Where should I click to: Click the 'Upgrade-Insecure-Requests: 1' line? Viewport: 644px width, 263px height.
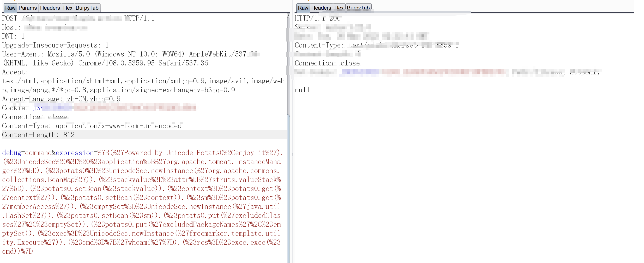[x=55, y=45]
